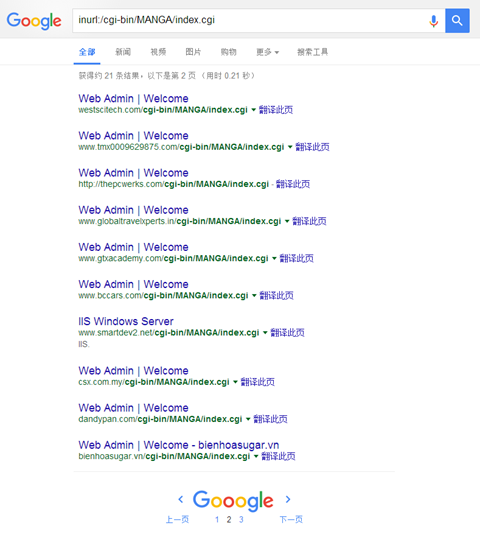This screenshot has width=480, height=534.
Task: Expand dropdown arrow beside csx.com.my URL
Action: (x=235, y=382)
